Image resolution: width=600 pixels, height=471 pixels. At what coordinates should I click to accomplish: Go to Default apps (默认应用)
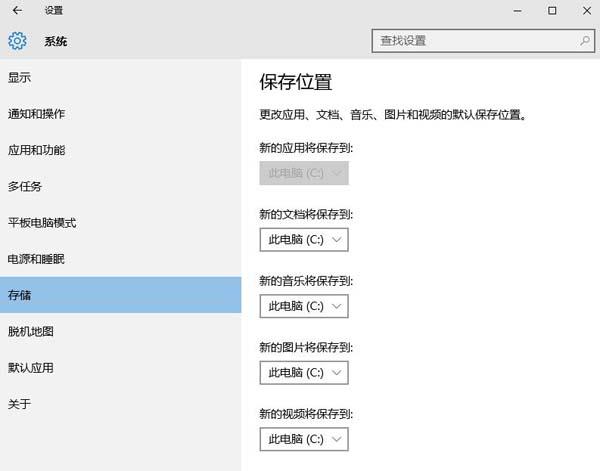pyautogui.click(x=31, y=367)
